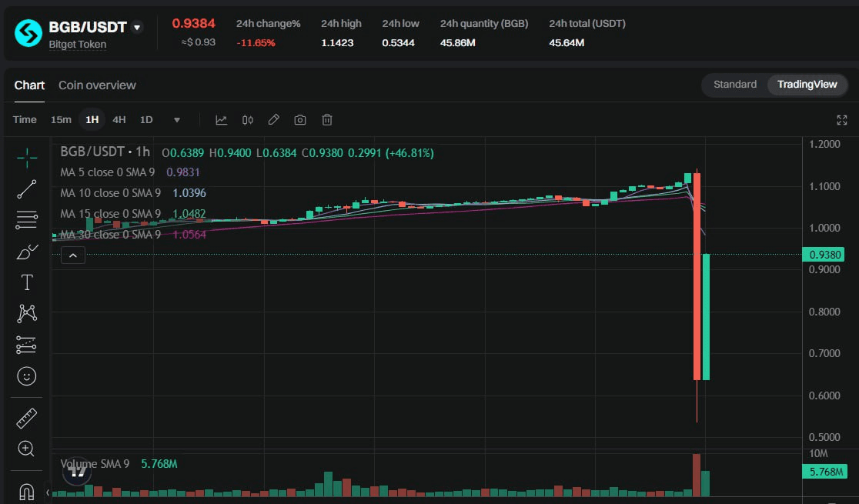Click the 24h high value 1.1423
The image size is (859, 504).
(x=337, y=43)
